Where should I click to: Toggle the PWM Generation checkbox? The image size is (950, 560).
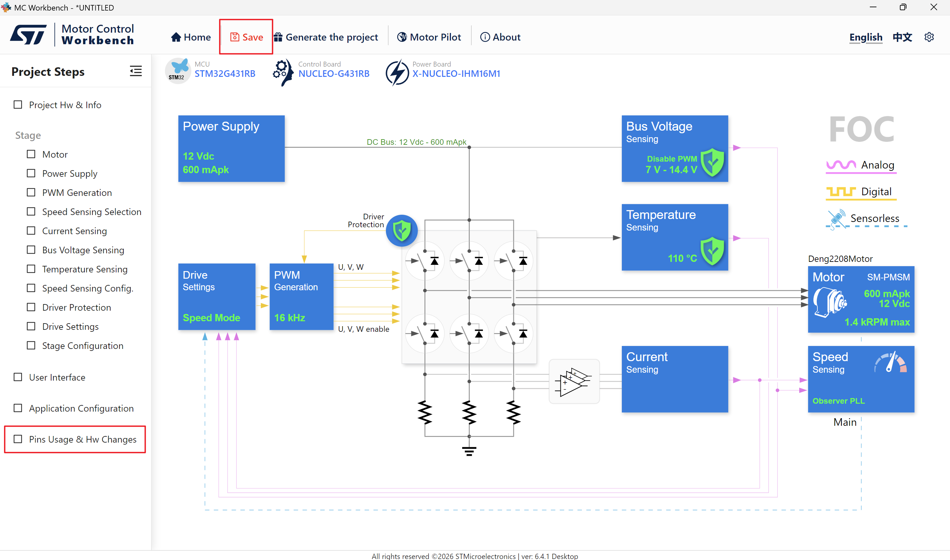pos(31,192)
